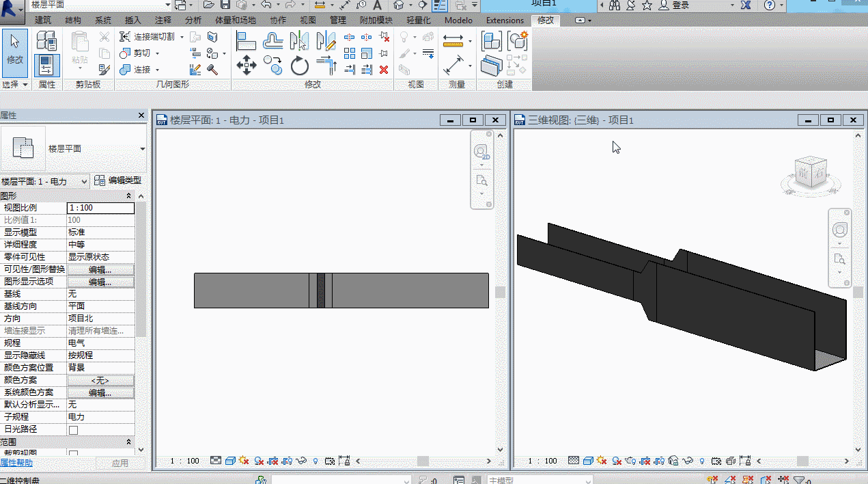Collapse the 图形 properties section
This screenshot has width=868, height=484.
[128, 196]
